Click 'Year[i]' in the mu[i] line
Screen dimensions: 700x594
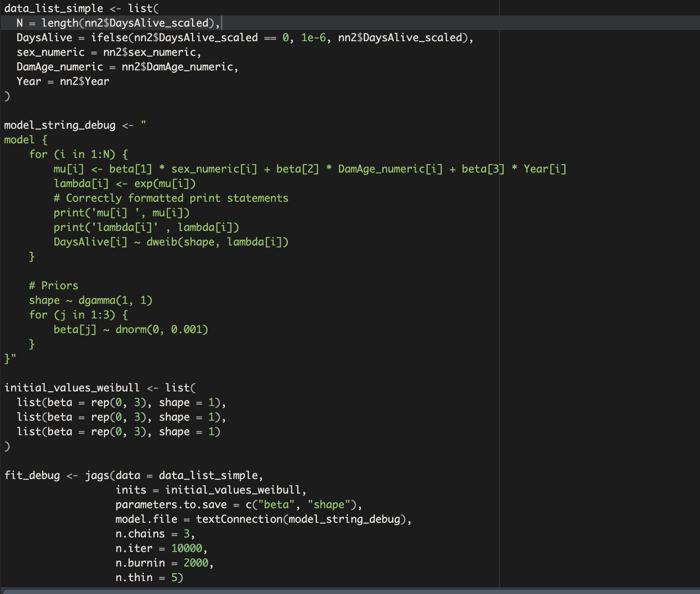[x=545, y=169]
